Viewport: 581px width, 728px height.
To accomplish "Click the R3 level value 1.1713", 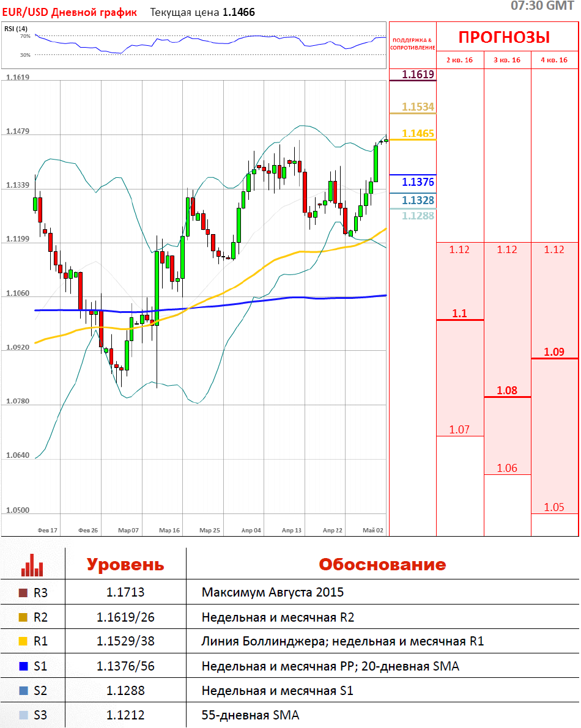I will pos(125,592).
